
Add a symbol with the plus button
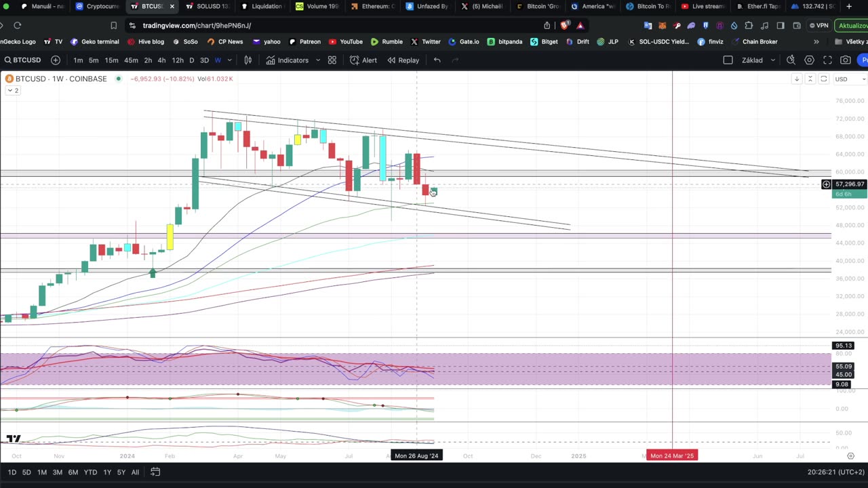pos(56,60)
